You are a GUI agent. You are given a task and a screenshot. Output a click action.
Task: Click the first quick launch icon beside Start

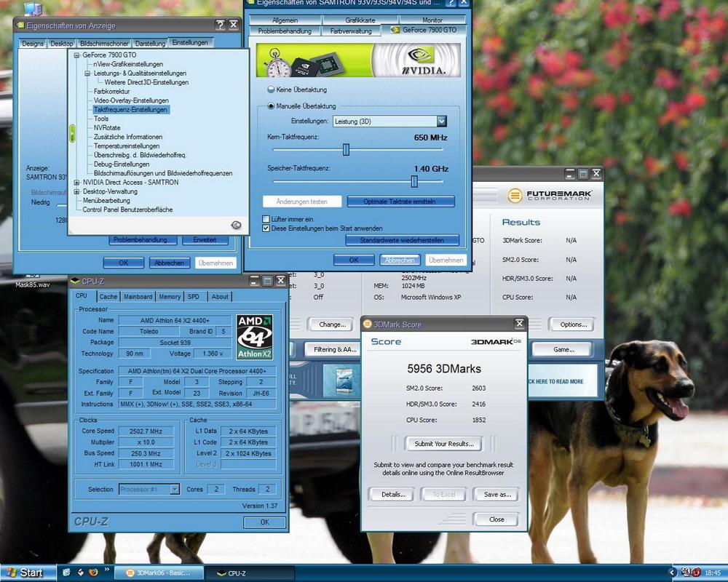(66, 573)
